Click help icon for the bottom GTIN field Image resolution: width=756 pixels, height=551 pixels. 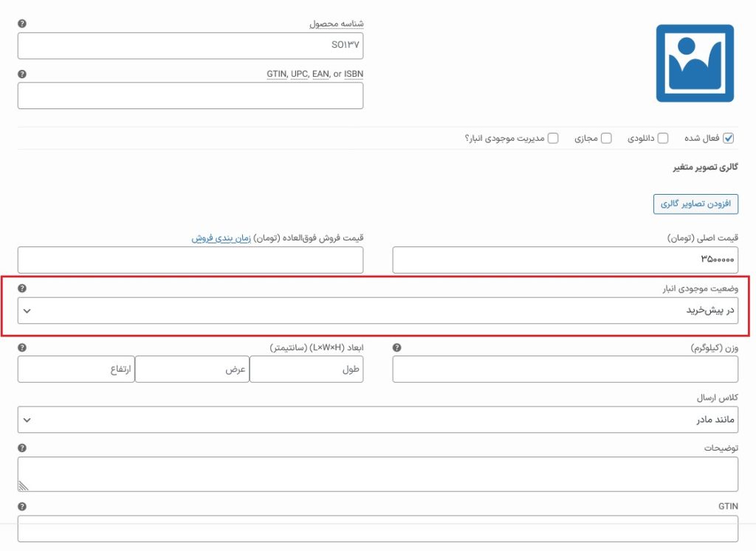point(21,506)
